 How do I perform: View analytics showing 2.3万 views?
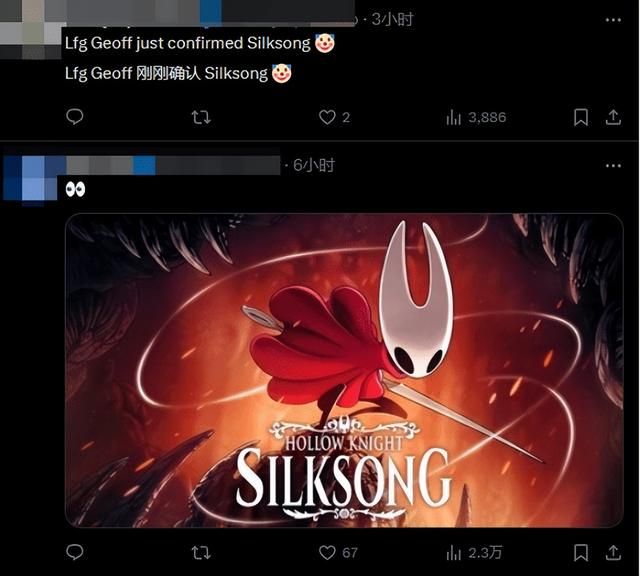474,553
